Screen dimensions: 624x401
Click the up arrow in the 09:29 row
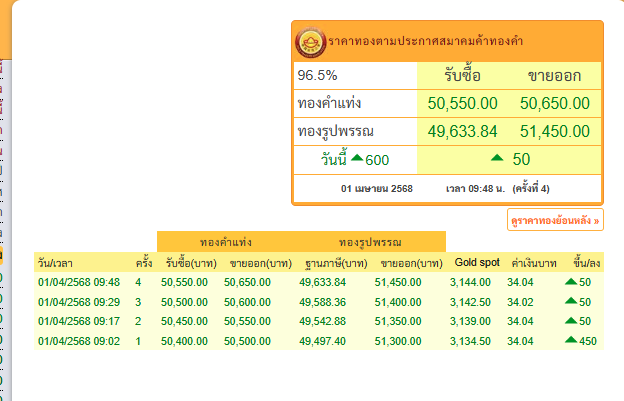coord(571,300)
